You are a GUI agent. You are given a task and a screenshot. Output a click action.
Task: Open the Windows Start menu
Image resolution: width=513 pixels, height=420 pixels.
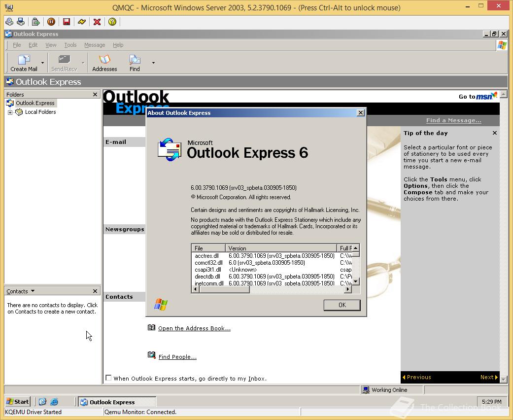click(18, 402)
